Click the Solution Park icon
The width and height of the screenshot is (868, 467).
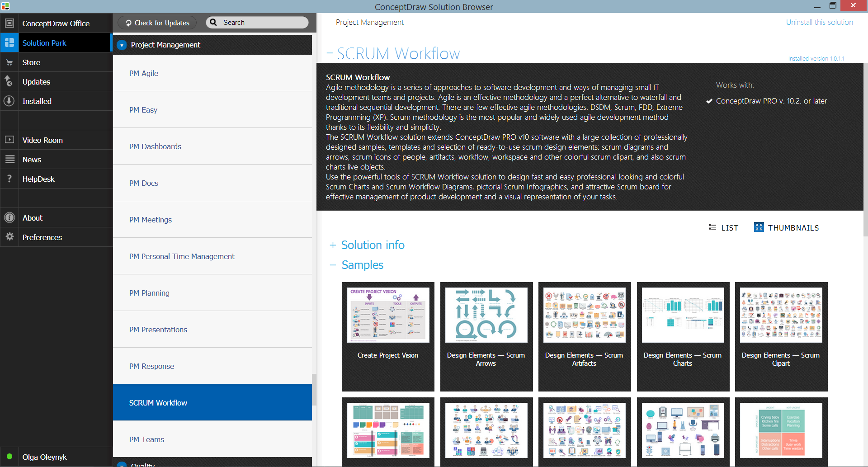click(x=9, y=42)
